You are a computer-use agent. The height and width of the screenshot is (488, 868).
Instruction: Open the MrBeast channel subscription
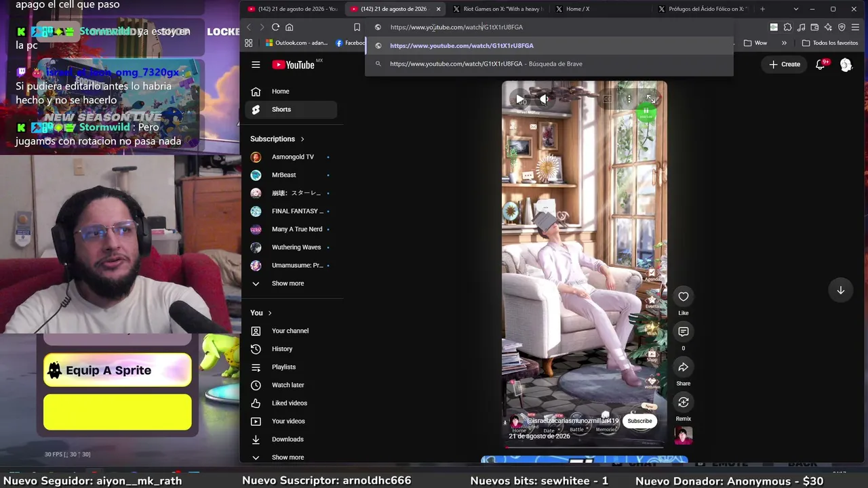click(290, 175)
